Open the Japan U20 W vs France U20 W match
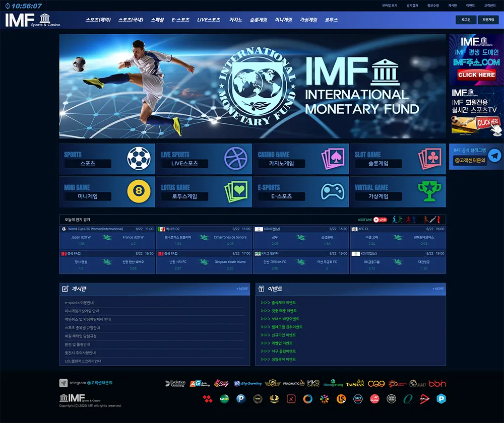Viewport: 504px width, 423px height. pos(107,237)
